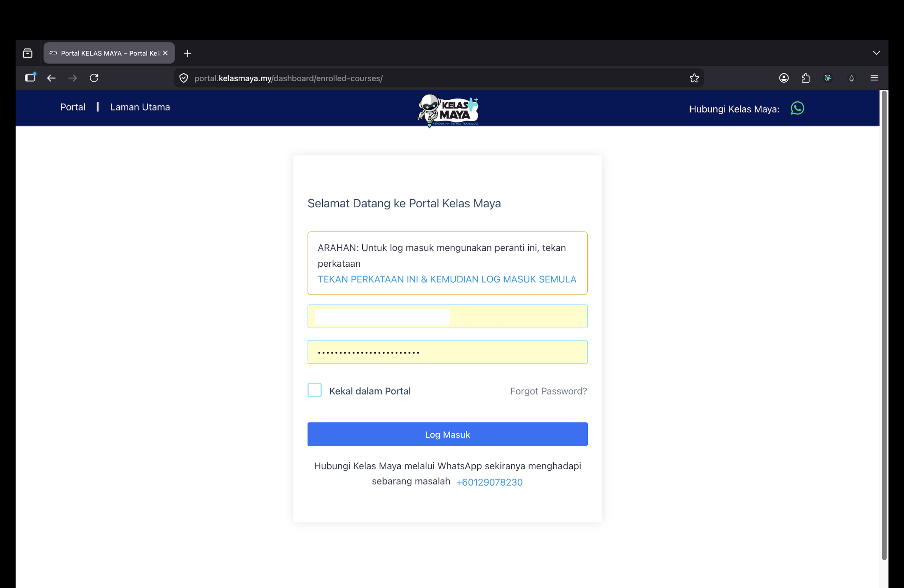
Task: Go to Laman Utama
Action: point(140,107)
